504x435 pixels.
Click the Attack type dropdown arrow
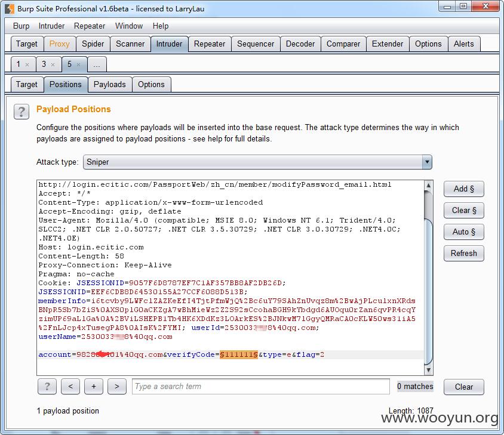[x=427, y=162]
